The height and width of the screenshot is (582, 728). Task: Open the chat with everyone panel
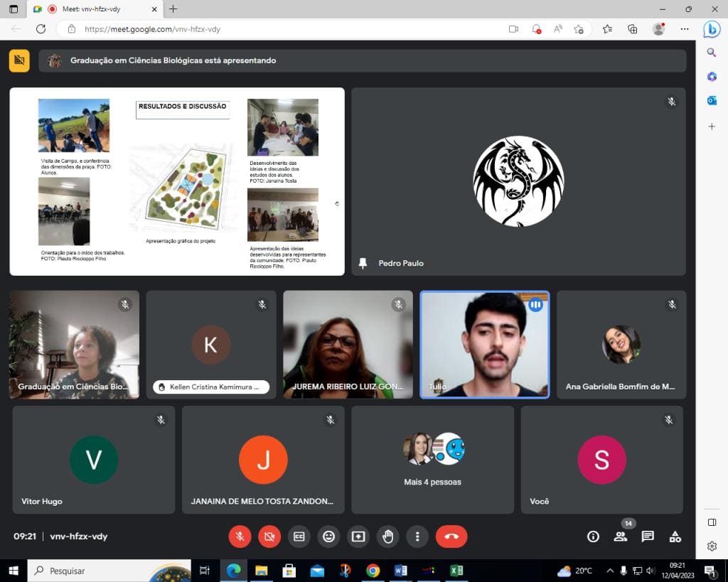[x=648, y=537]
